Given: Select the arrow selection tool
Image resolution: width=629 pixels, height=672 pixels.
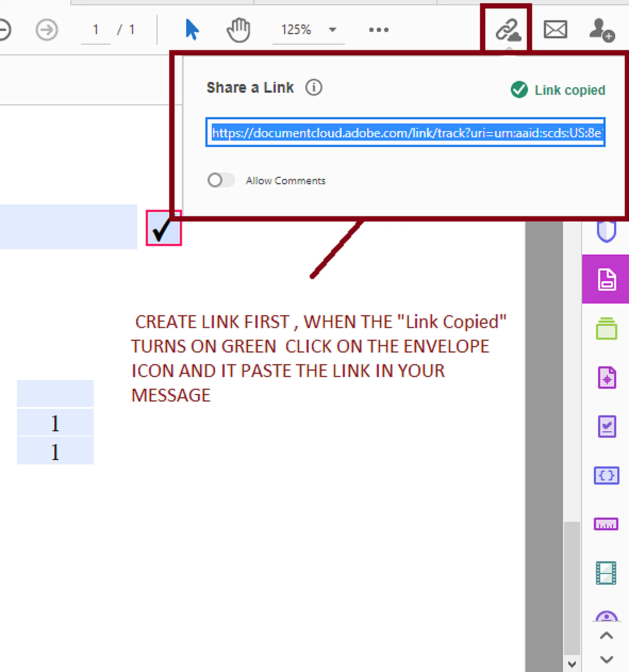Looking at the screenshot, I should click(x=192, y=30).
